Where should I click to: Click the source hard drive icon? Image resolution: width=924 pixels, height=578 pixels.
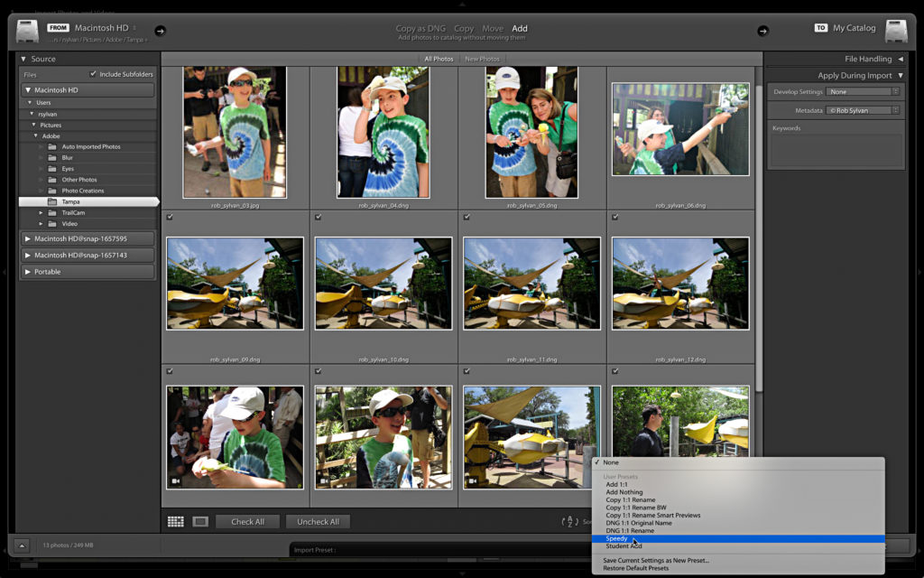click(x=27, y=32)
